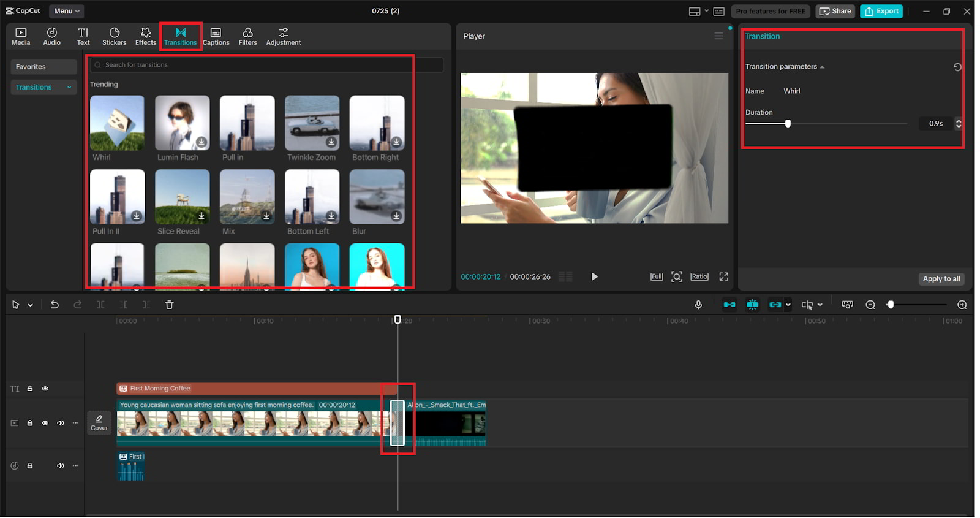This screenshot has width=980, height=518.
Task: Download the Lumin Flash transition
Action: point(202,142)
